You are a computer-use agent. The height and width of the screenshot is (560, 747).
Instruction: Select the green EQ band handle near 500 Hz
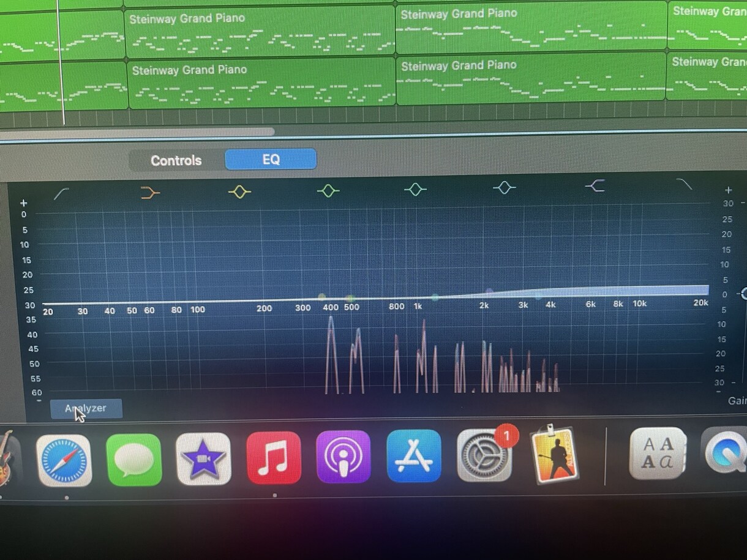click(x=350, y=299)
